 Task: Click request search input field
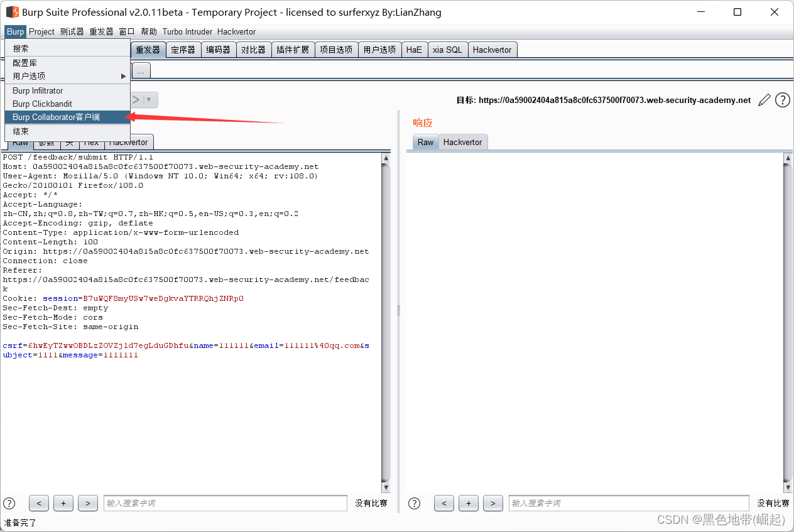(225, 503)
